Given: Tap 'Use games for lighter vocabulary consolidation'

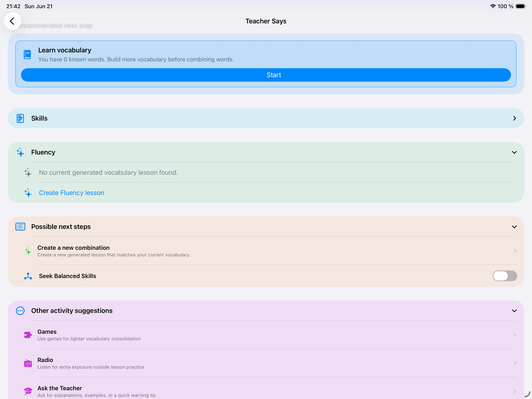Looking at the screenshot, I should pyautogui.click(x=89, y=339).
